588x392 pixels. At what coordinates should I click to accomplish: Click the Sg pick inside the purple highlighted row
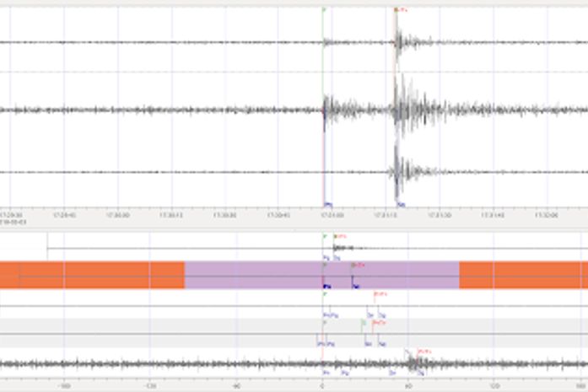click(x=355, y=287)
